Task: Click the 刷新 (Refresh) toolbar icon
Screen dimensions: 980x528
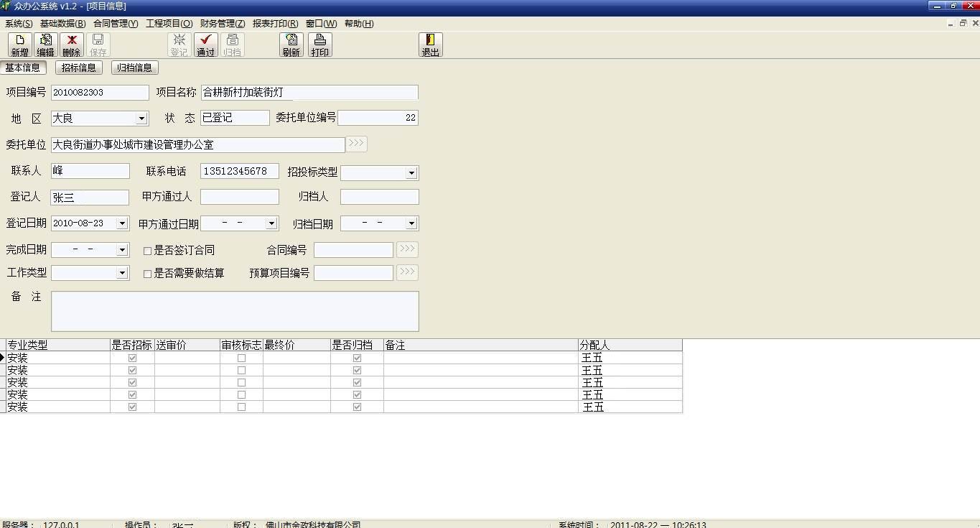Action: (x=291, y=45)
